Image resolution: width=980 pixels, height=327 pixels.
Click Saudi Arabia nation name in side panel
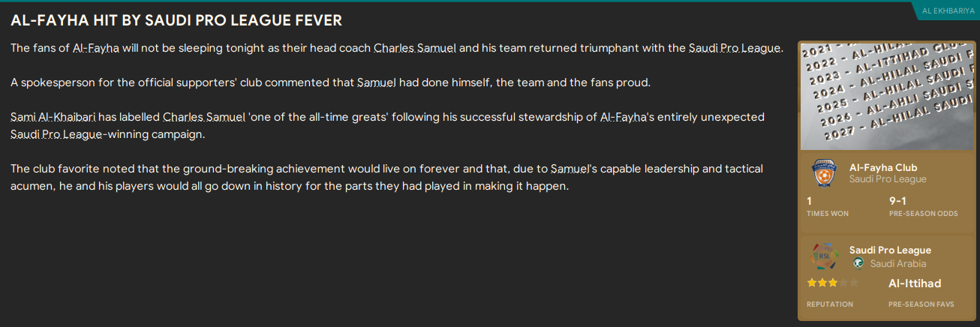898,264
